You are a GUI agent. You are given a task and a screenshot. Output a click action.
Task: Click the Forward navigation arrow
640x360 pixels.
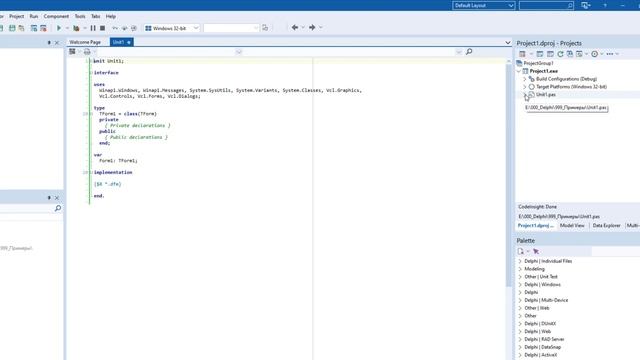[x=312, y=27]
